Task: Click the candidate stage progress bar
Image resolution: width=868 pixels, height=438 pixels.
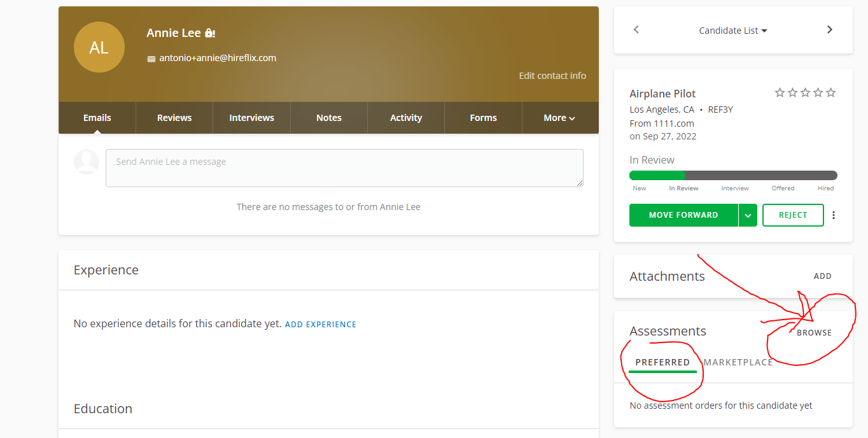Action: (733, 175)
